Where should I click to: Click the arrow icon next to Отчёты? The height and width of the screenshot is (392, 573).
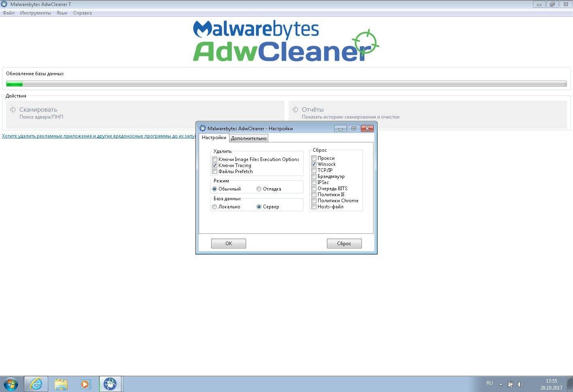tap(295, 110)
